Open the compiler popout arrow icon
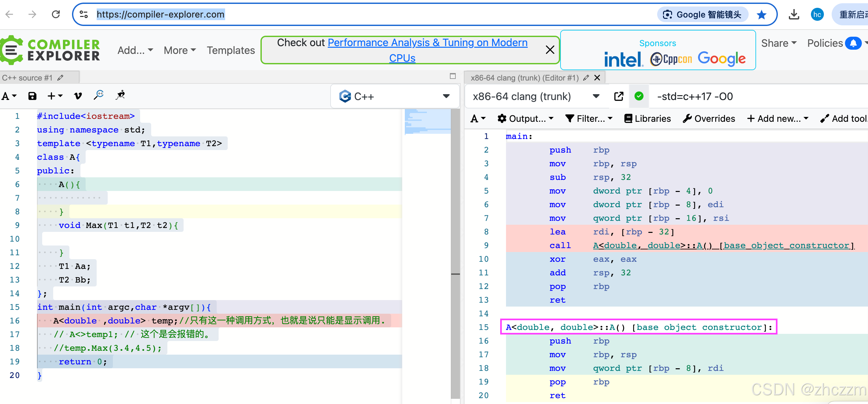Screen dimensions: 868x404 point(619,96)
